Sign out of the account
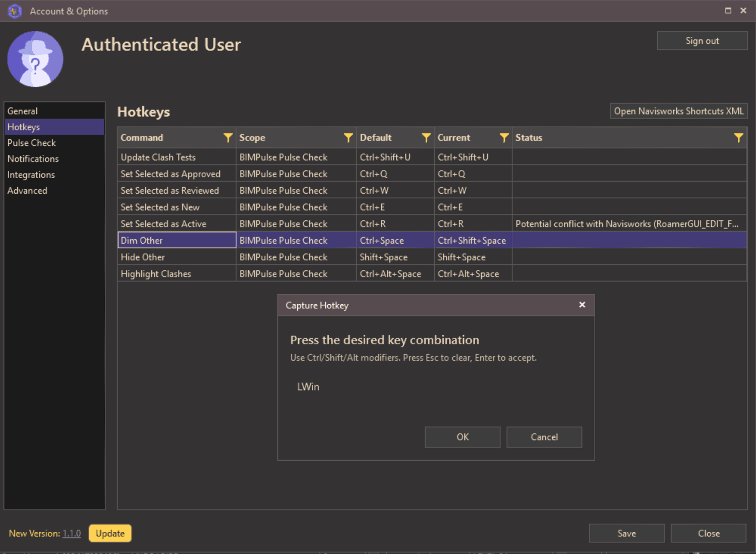The image size is (756, 554). [x=702, y=40]
